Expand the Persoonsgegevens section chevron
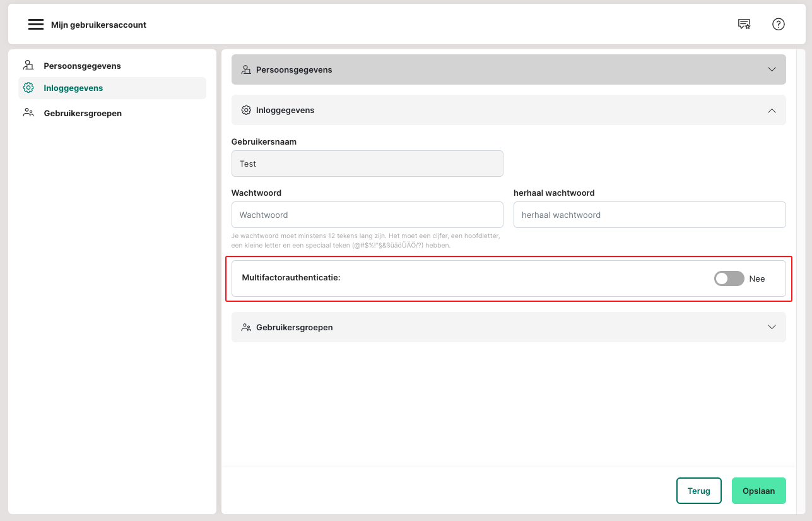This screenshot has width=812, height=521. (x=771, y=69)
